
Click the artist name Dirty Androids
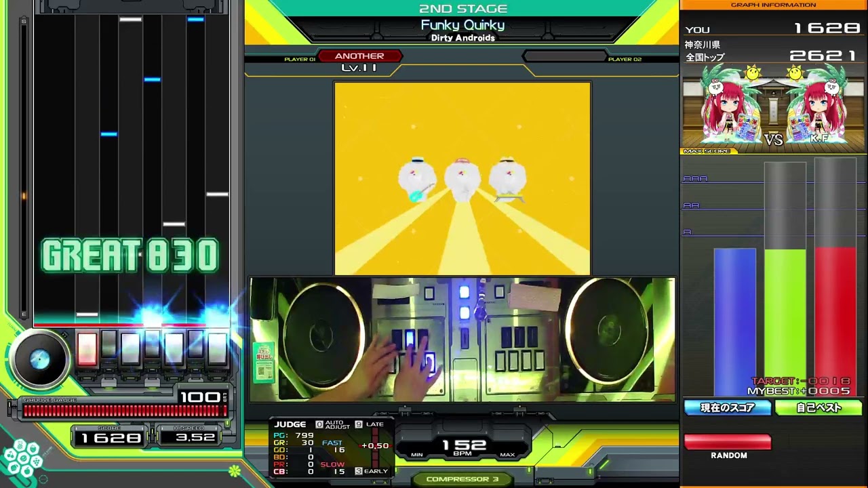pyautogui.click(x=463, y=38)
